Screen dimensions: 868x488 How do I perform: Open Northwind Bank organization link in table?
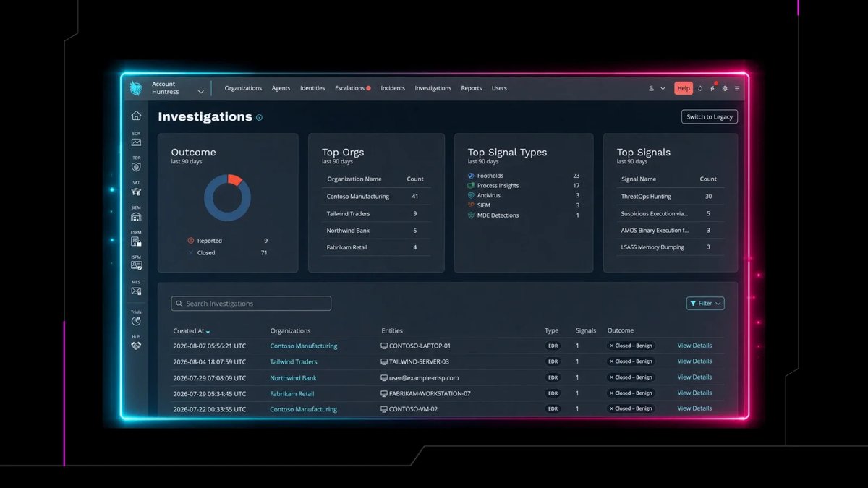[293, 377]
